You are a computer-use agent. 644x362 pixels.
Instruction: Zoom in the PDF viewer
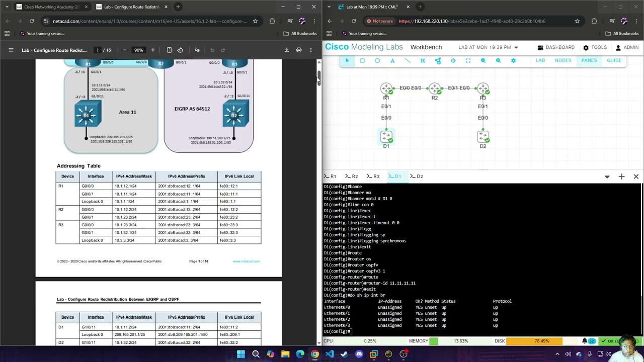(x=153, y=50)
